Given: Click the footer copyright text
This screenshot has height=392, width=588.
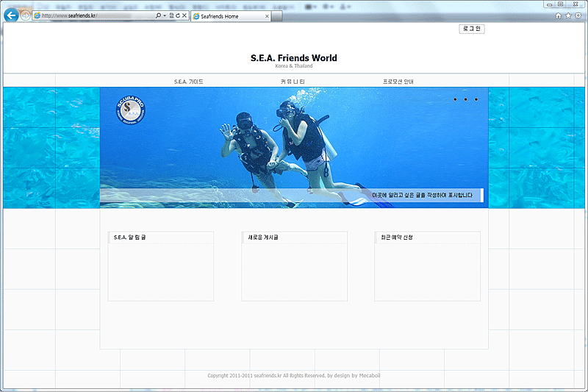Looking at the screenshot, I should click(x=293, y=376).
